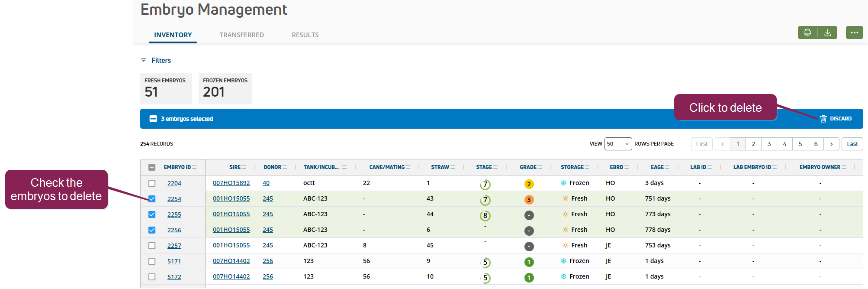Go to next page arrow

point(831,144)
